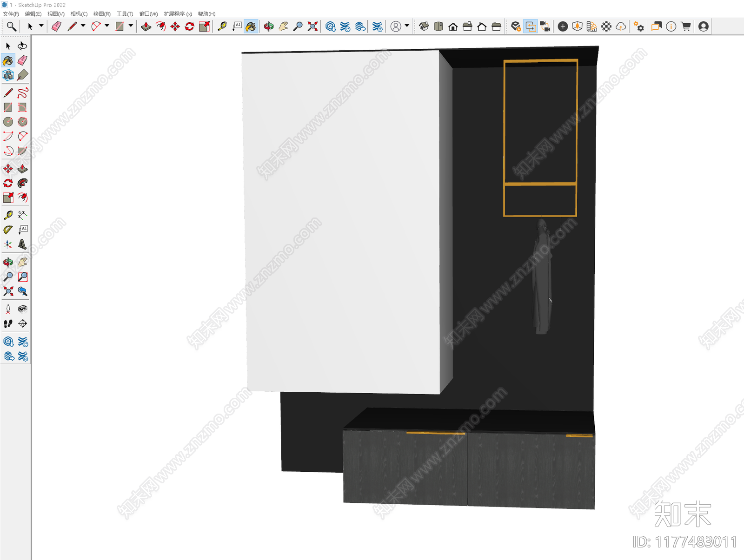Switch to Right view
The width and height of the screenshot is (744, 560).
point(467,26)
